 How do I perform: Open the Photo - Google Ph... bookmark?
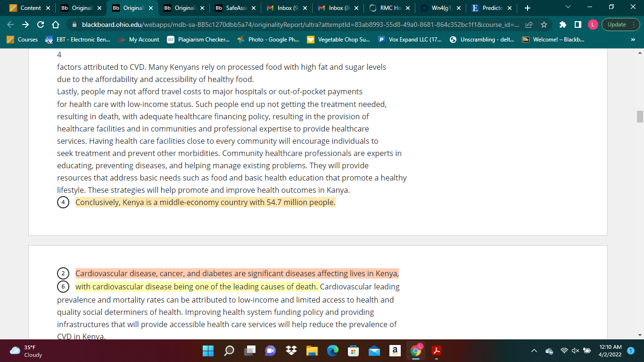pos(269,40)
